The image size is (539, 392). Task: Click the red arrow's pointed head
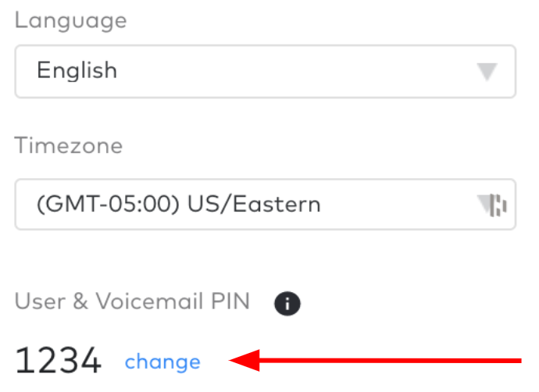pyautogui.click(x=245, y=361)
